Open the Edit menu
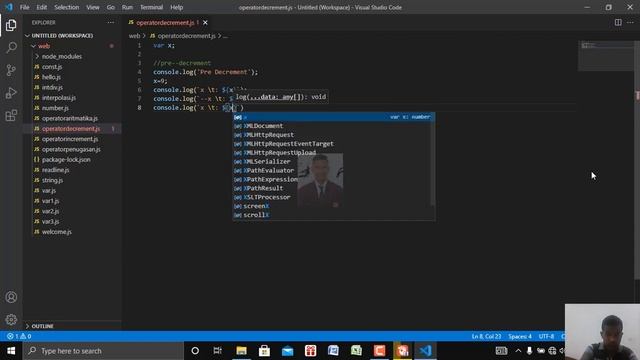 41,7
